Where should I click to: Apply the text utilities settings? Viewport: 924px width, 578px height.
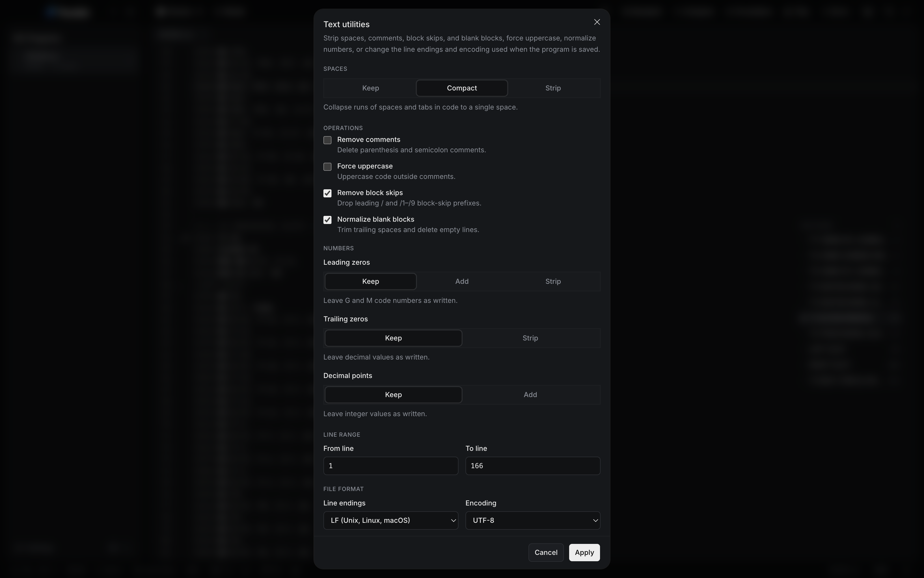pos(584,552)
